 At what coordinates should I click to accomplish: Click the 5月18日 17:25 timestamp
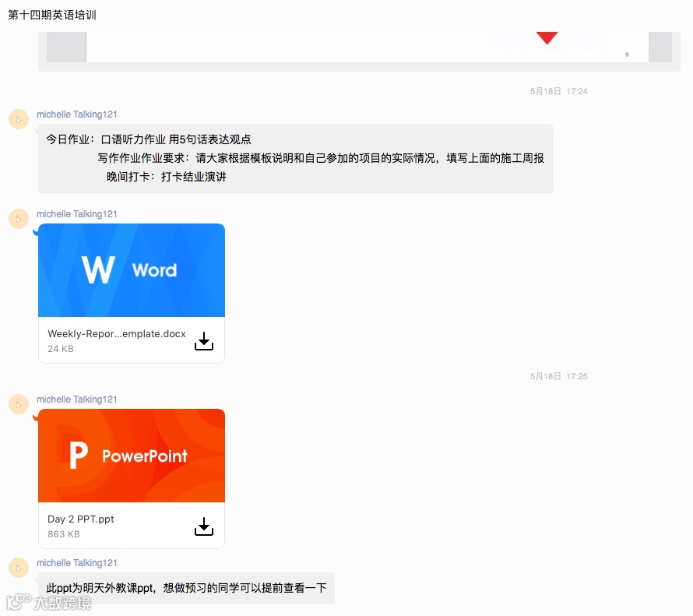click(558, 376)
